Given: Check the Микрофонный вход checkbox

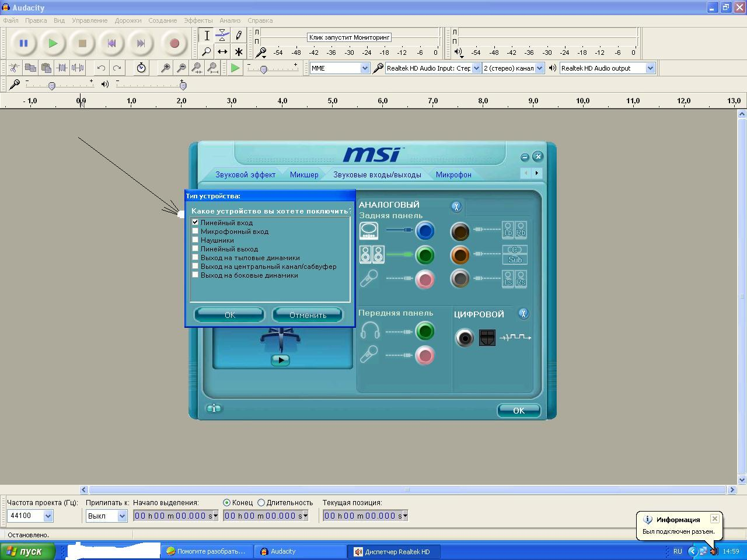Looking at the screenshot, I should click(x=196, y=231).
